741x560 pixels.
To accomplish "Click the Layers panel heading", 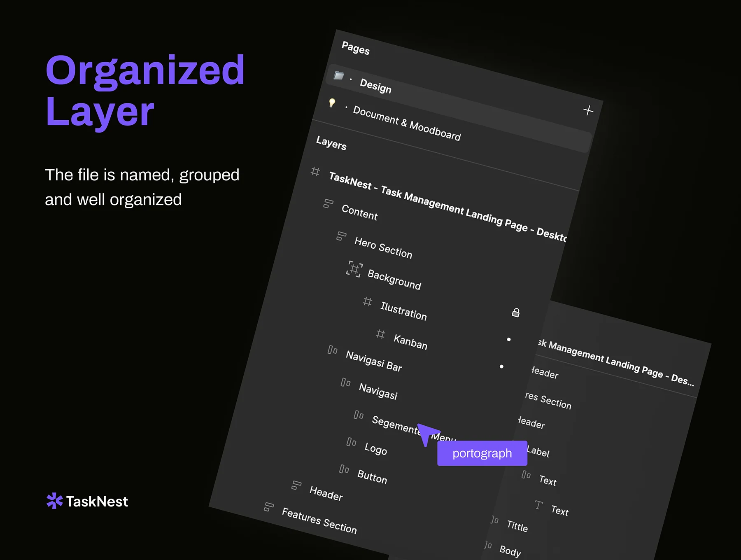I will [331, 143].
